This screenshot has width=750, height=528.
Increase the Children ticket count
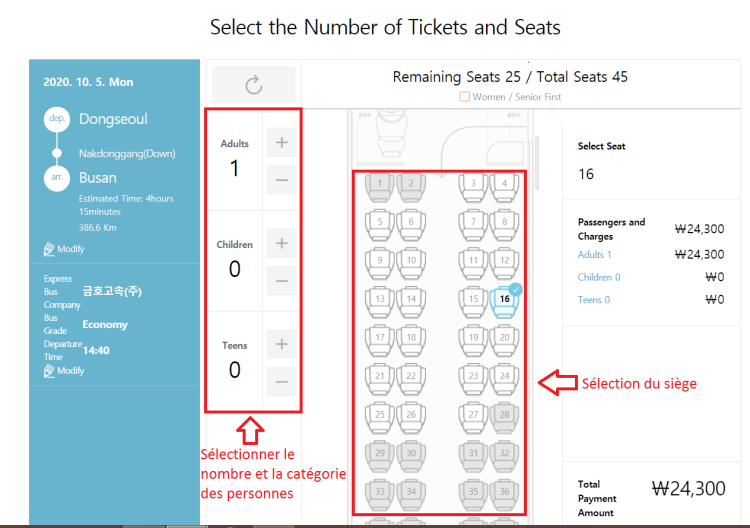tap(281, 243)
